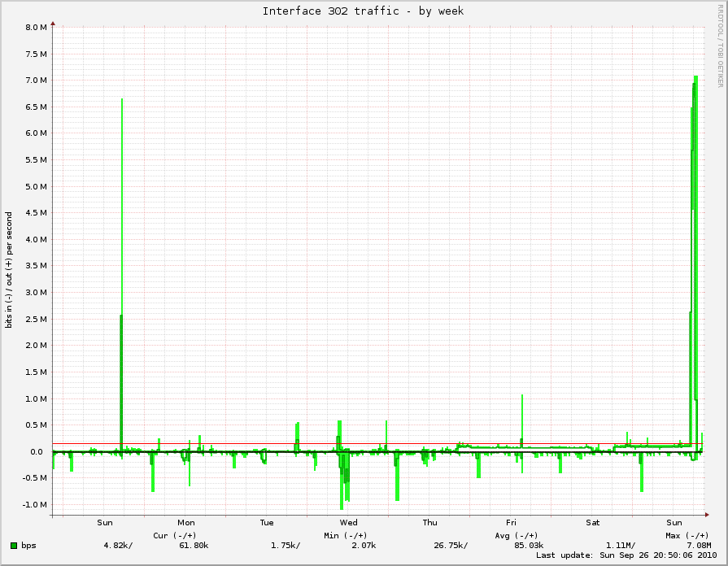Click the 'Cur (-/+)' column header
This screenshot has width=728, height=566.
coord(175,535)
